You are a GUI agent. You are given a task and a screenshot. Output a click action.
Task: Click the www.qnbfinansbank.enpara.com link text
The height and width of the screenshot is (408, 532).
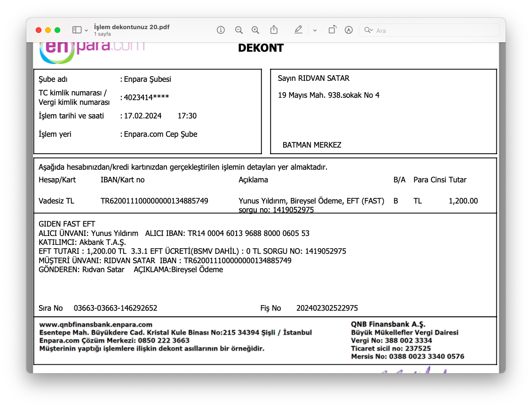click(x=95, y=324)
